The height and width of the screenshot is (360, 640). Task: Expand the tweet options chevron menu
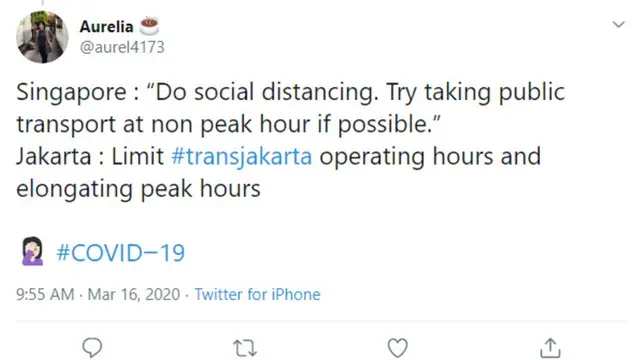pos(619,24)
